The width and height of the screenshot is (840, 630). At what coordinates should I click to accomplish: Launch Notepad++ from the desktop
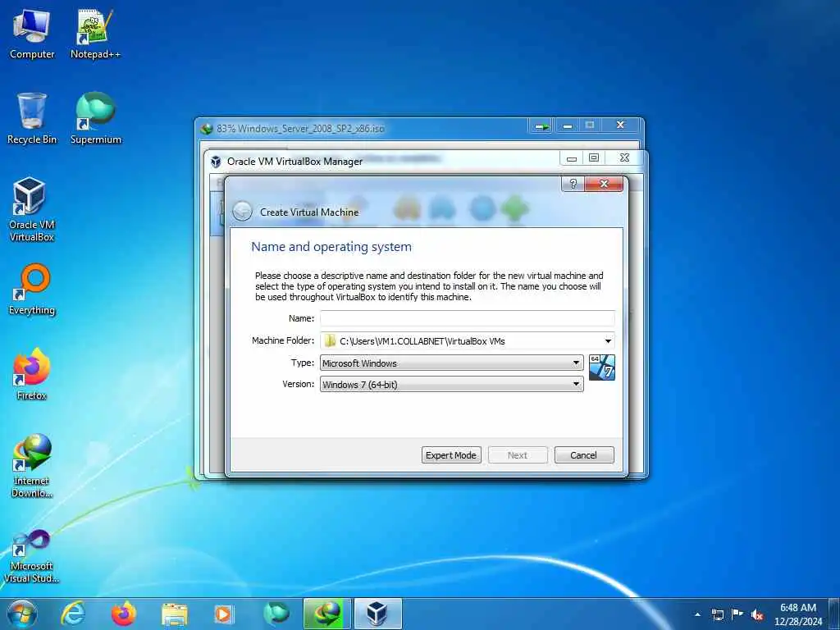point(95,33)
